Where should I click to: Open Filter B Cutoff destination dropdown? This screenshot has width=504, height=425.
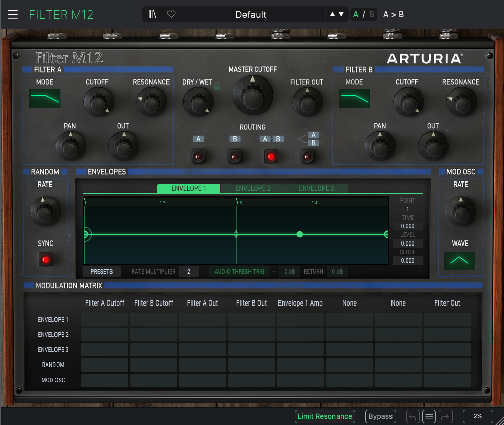[x=153, y=303]
